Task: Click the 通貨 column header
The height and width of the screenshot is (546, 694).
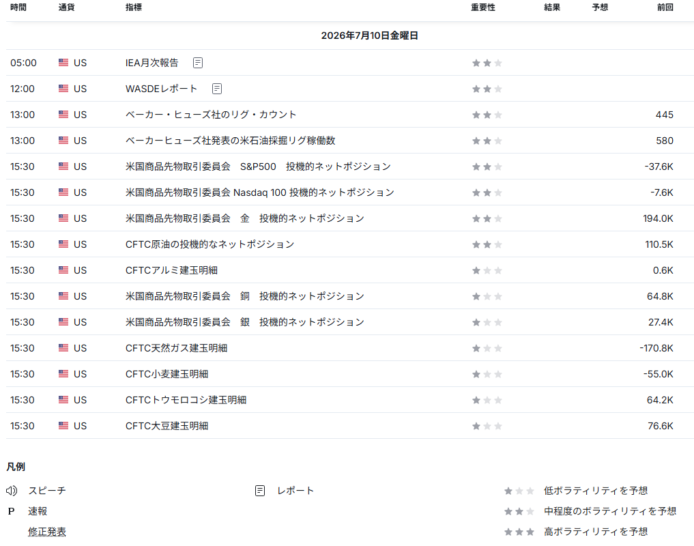Action: [66, 7]
